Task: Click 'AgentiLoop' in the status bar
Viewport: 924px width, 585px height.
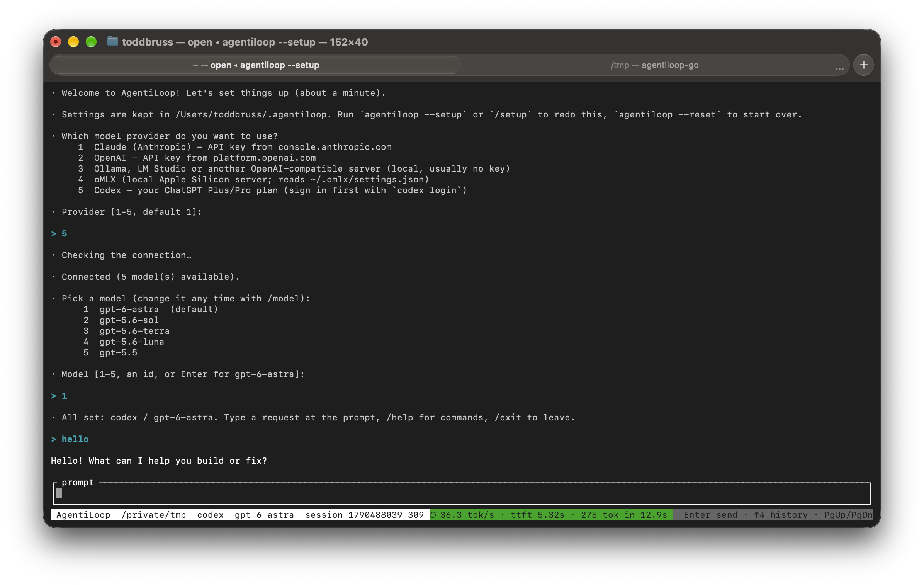Action: 83,515
